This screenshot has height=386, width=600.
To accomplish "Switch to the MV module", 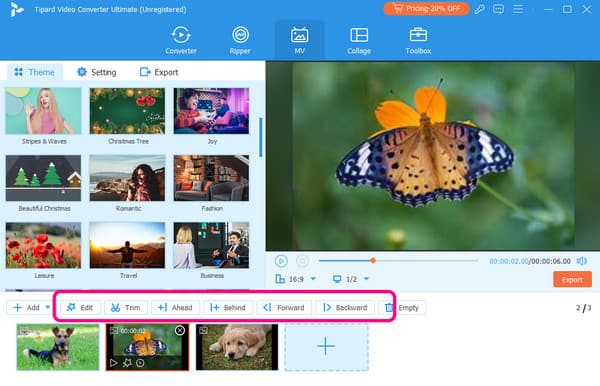I will point(299,41).
